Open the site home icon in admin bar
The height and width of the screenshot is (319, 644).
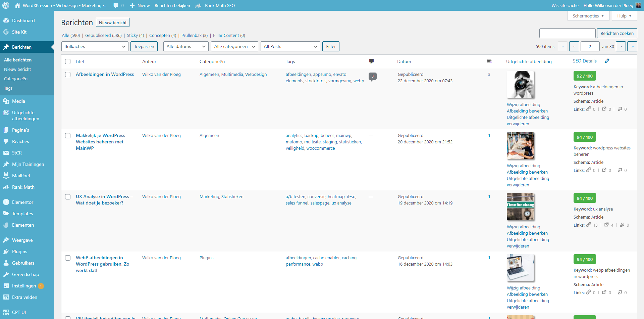(17, 5)
